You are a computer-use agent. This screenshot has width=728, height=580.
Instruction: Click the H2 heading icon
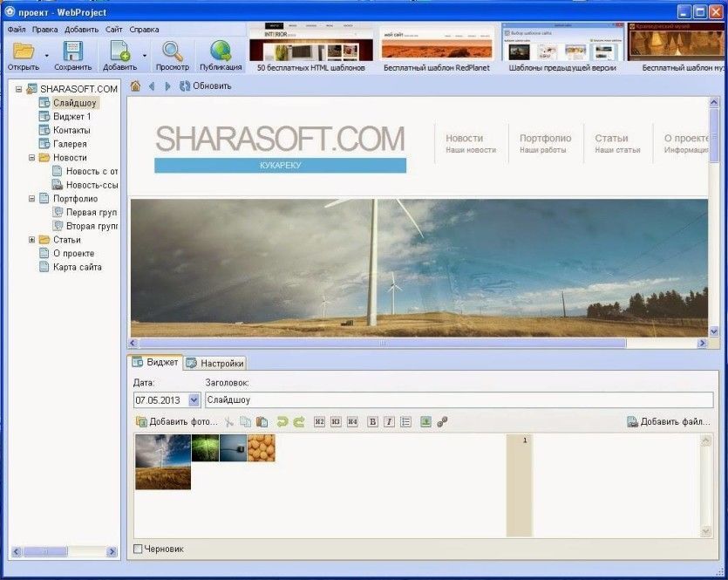[x=319, y=422]
